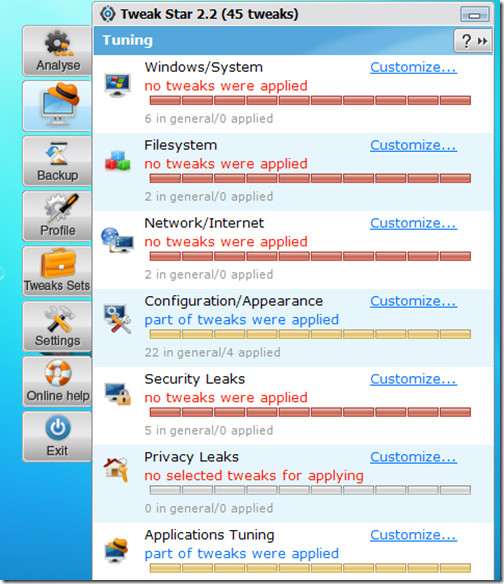This screenshot has width=504, height=584.
Task: Select the Tuning monitor-with-hat sidebar button
Action: pos(57,106)
